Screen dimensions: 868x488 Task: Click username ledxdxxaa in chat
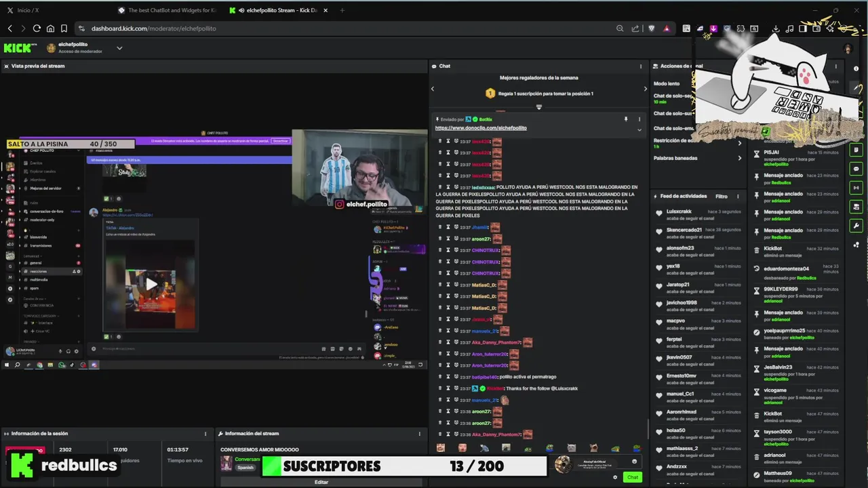click(483, 187)
